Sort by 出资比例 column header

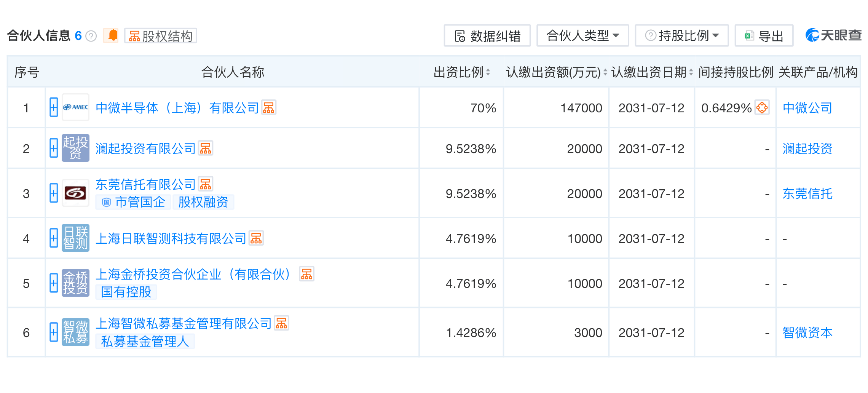[x=462, y=72]
